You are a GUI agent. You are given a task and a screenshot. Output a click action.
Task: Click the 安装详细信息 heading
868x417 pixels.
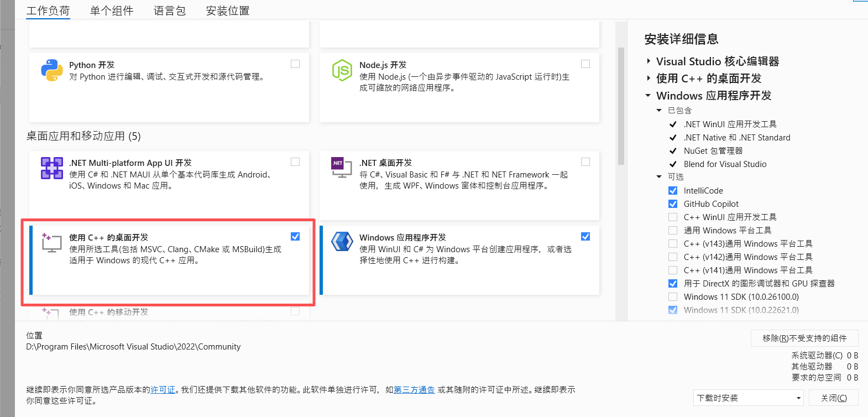[681, 39]
